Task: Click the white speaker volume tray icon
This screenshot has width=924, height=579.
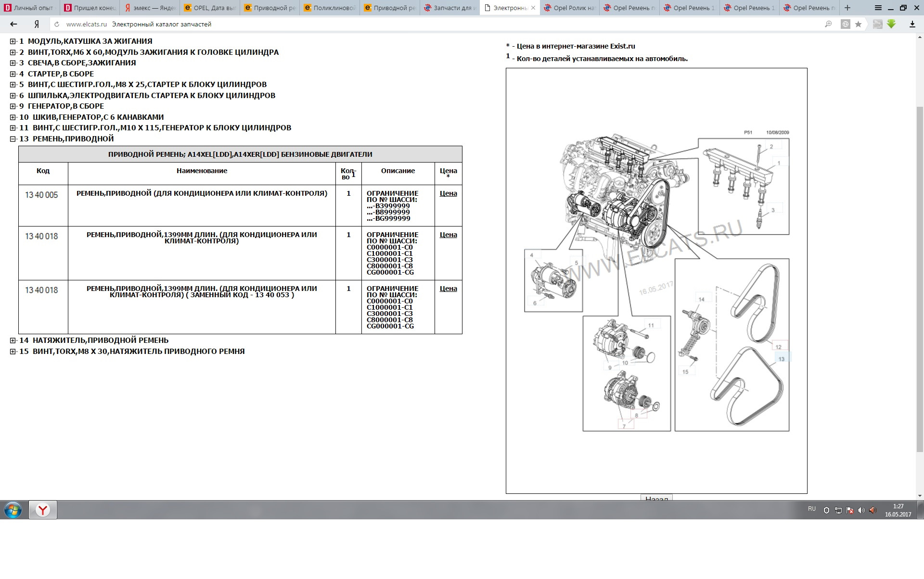Action: coord(861,510)
